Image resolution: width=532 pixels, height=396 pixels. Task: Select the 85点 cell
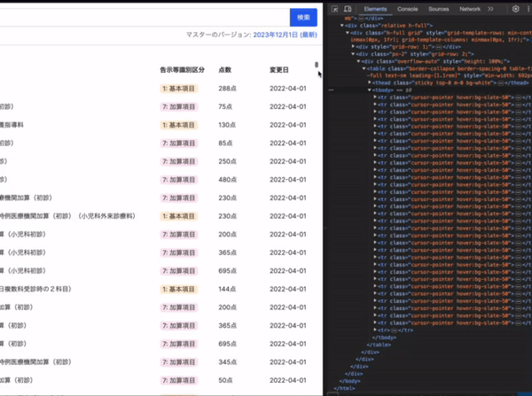pos(225,144)
